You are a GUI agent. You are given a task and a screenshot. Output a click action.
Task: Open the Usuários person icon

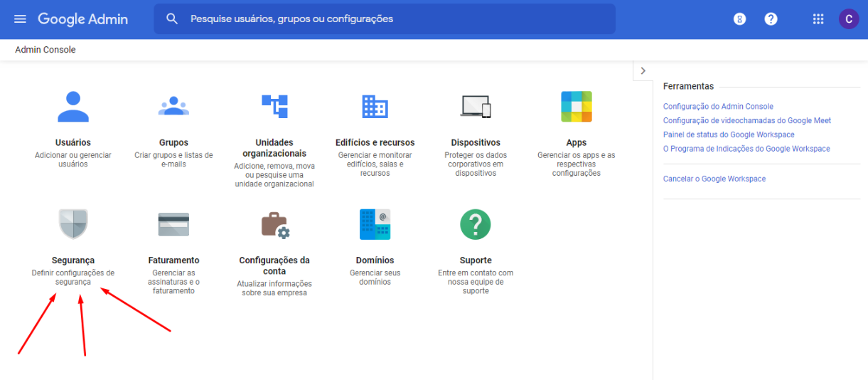point(73,107)
